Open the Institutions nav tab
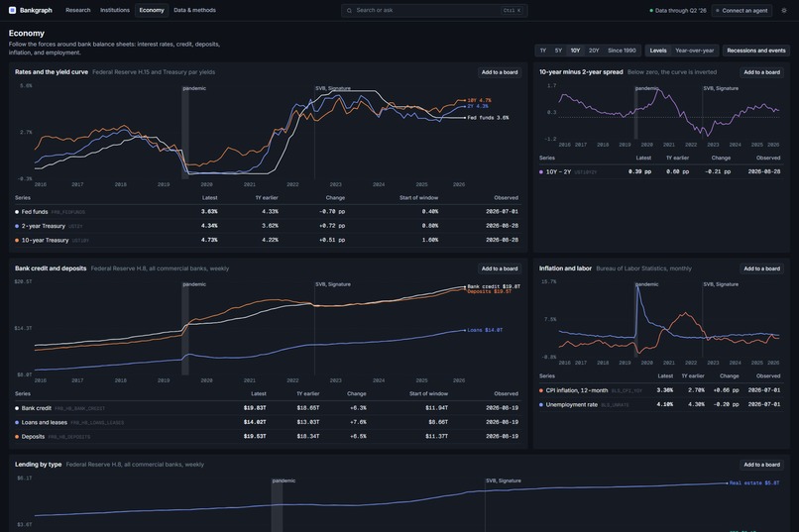This screenshot has width=799, height=532. click(x=115, y=10)
